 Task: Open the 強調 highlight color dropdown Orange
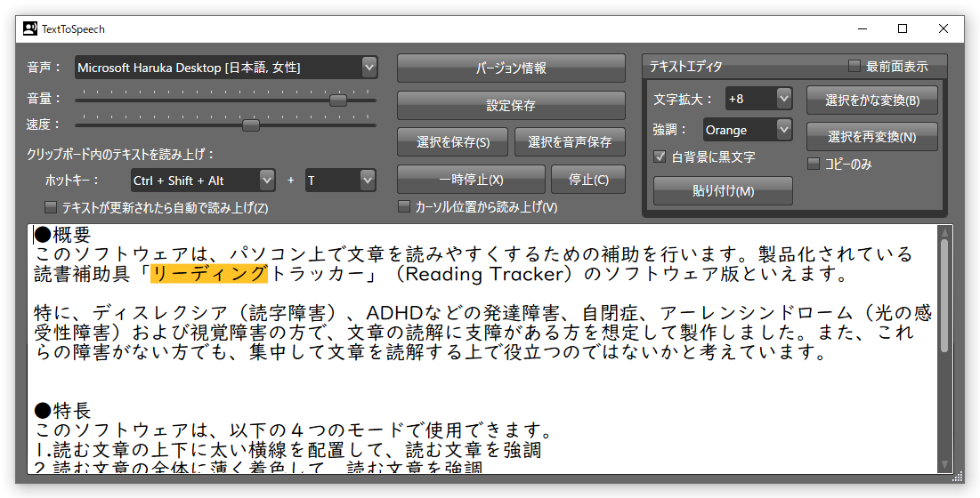(748, 130)
